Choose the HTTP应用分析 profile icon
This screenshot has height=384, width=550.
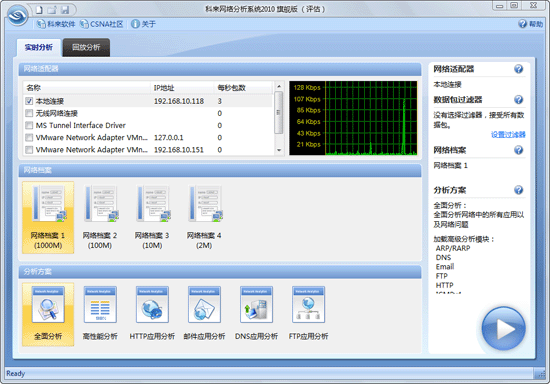[x=152, y=304]
